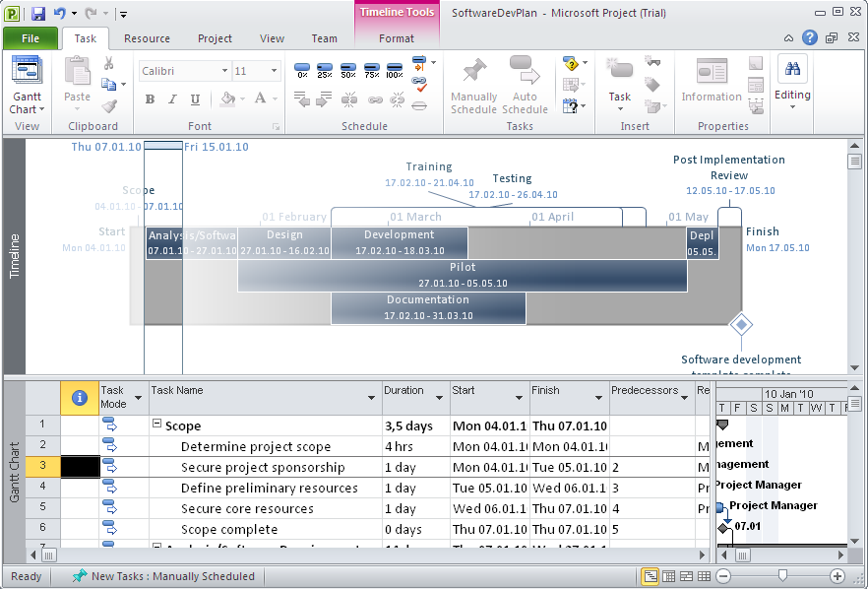Image resolution: width=868 pixels, height=589 pixels.
Task: Switch to the Resource tab
Action: coord(147,38)
